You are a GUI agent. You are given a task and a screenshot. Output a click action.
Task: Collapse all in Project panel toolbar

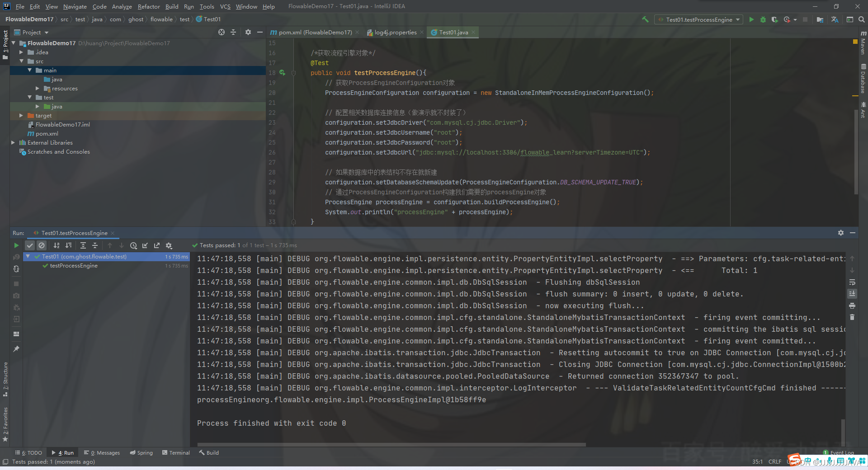tap(233, 32)
